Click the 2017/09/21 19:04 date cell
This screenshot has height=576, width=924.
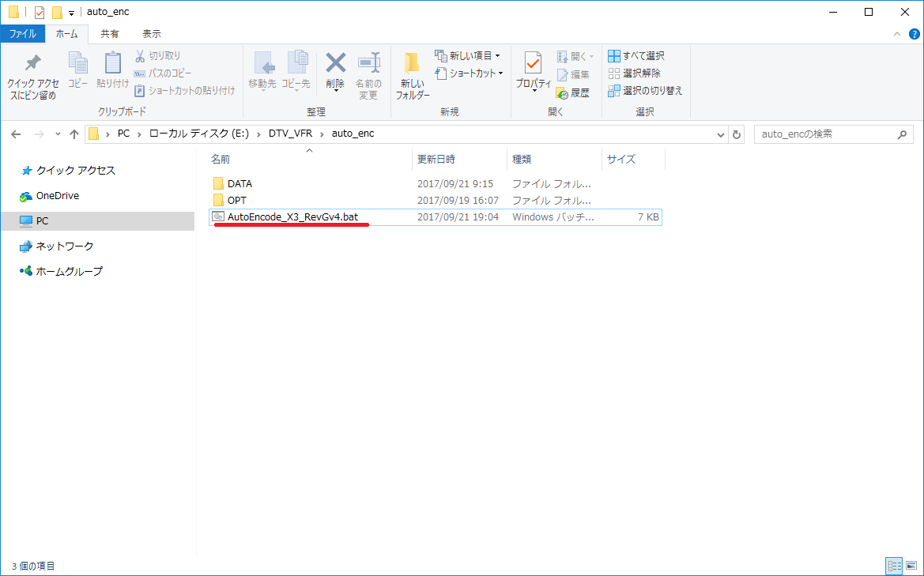(458, 216)
